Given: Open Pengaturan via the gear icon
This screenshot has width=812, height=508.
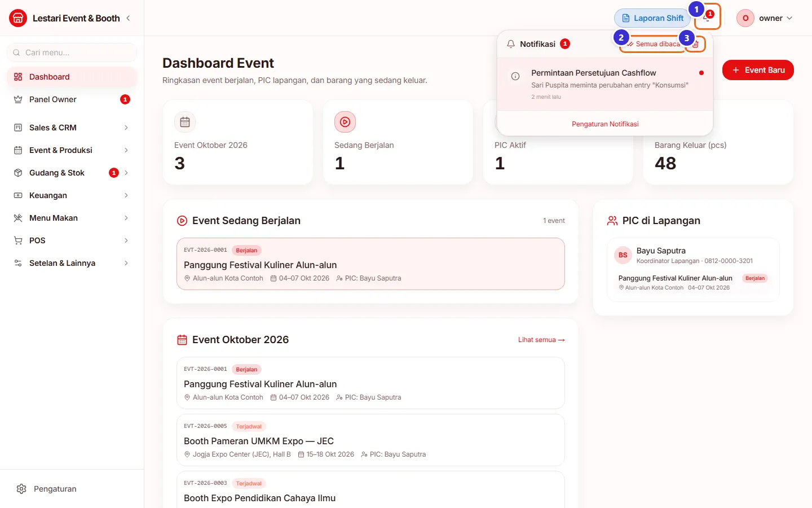Looking at the screenshot, I should 21,489.
